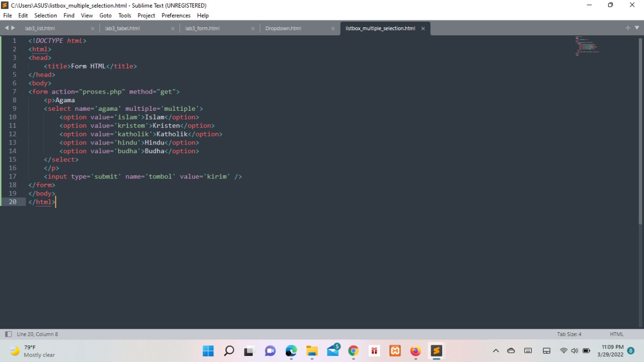Image resolution: width=644 pixels, height=362 pixels.
Task: Open the Edit menu
Action: 23,16
